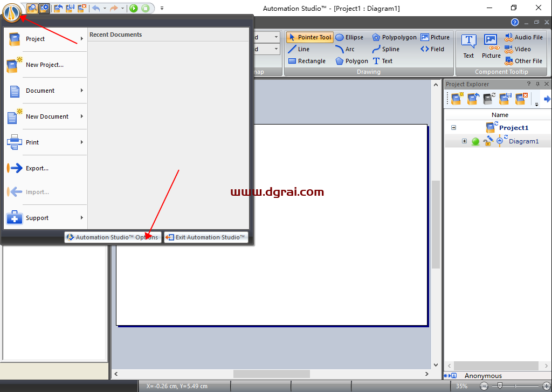
Task: Open the Document submenu
Action: tap(45, 91)
